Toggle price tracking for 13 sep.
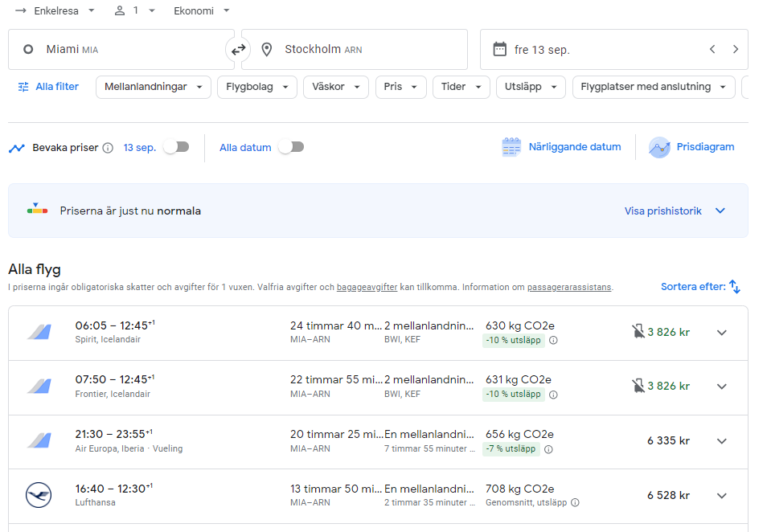The width and height of the screenshot is (767, 532). pos(176,147)
